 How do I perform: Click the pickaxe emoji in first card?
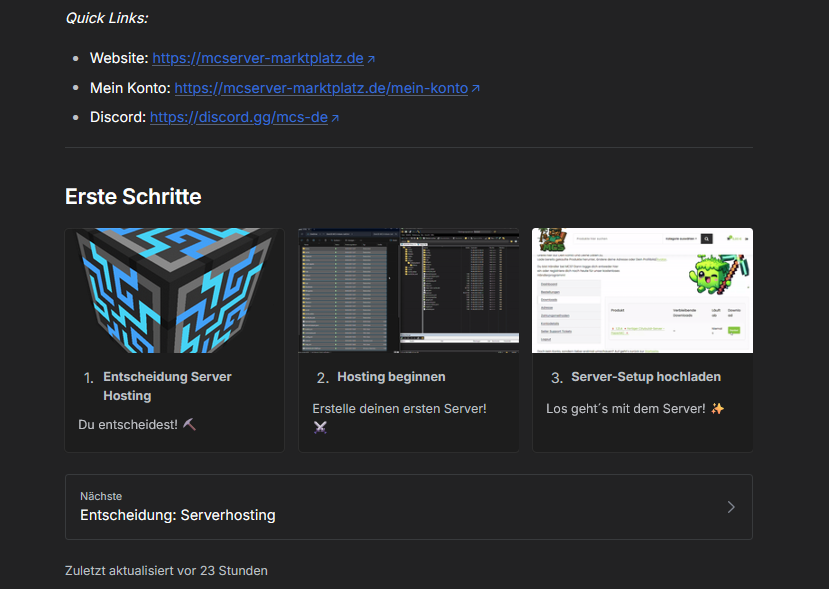tap(189, 424)
